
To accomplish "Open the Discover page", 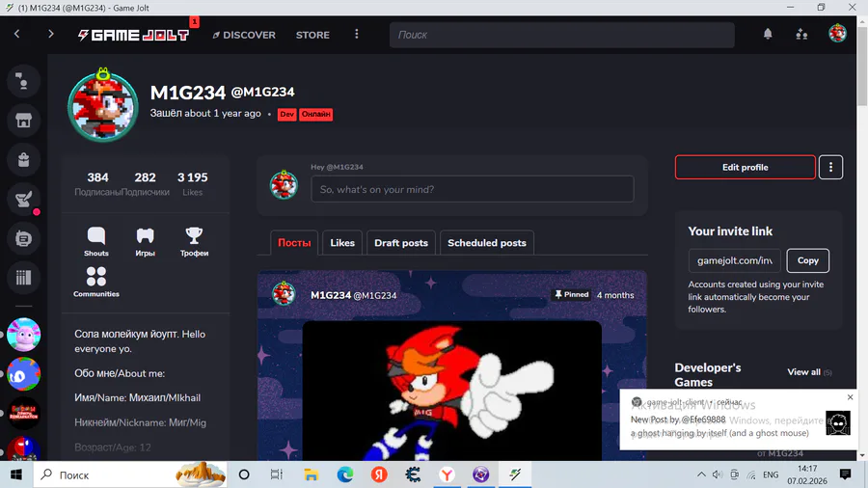I will tap(244, 35).
